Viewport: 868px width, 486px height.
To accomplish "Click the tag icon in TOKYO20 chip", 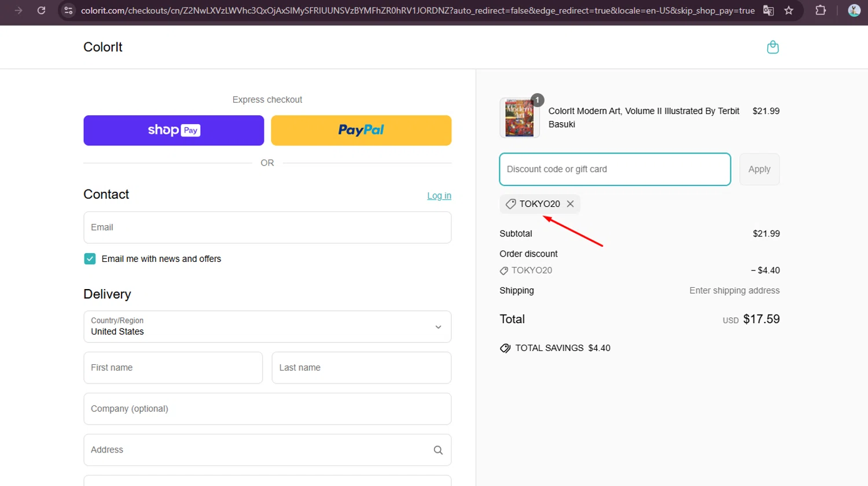I will point(510,204).
